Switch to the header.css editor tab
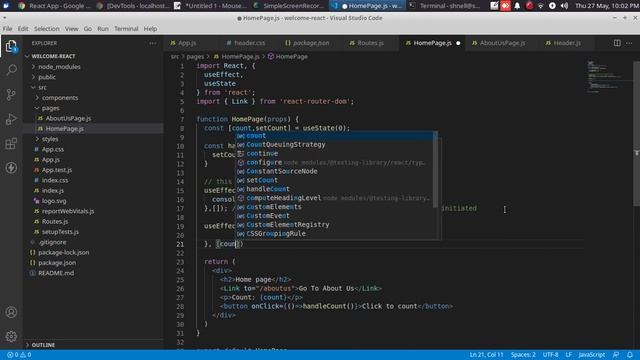Screen dimensions: 640x360 pos(249,43)
